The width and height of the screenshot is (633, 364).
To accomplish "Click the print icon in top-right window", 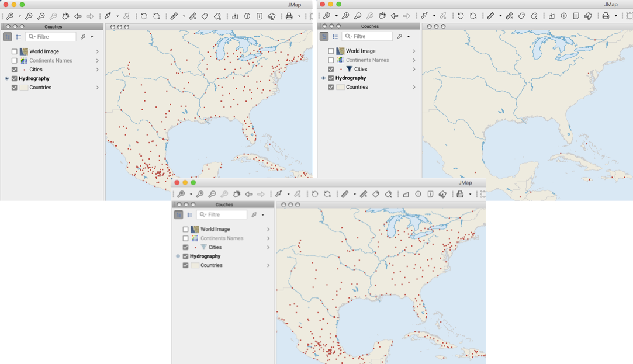I will (606, 16).
